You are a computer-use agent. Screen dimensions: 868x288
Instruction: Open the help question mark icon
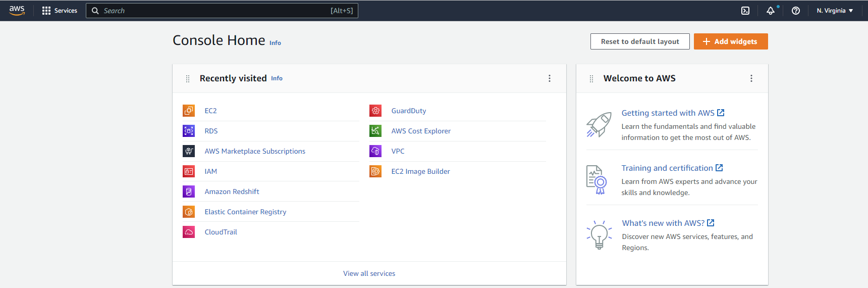796,11
